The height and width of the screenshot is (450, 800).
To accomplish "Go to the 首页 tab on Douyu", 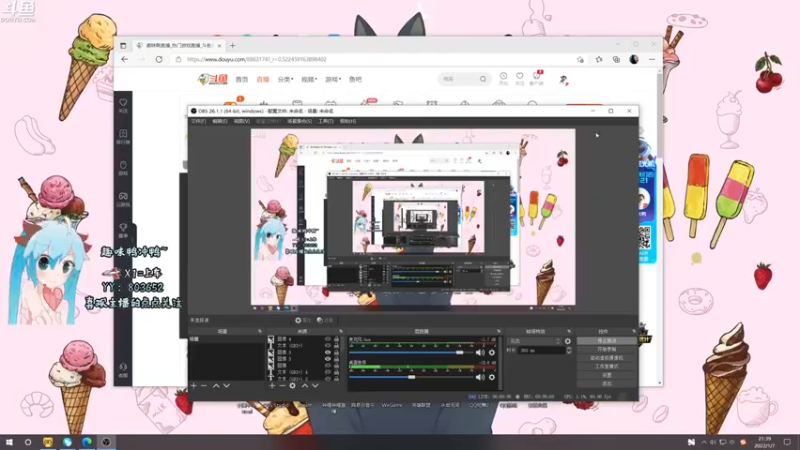I will point(242,80).
